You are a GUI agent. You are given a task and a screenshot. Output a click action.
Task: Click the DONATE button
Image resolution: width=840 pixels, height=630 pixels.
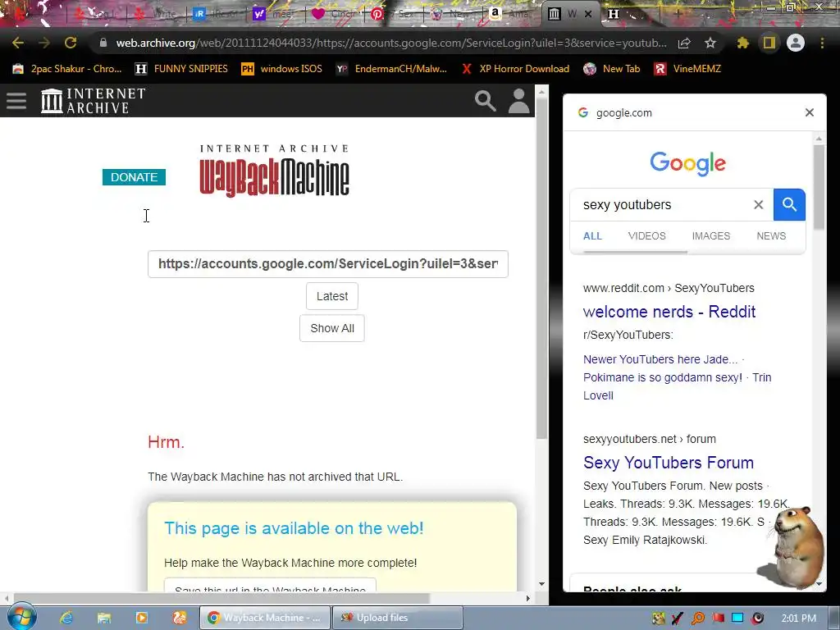tap(134, 177)
